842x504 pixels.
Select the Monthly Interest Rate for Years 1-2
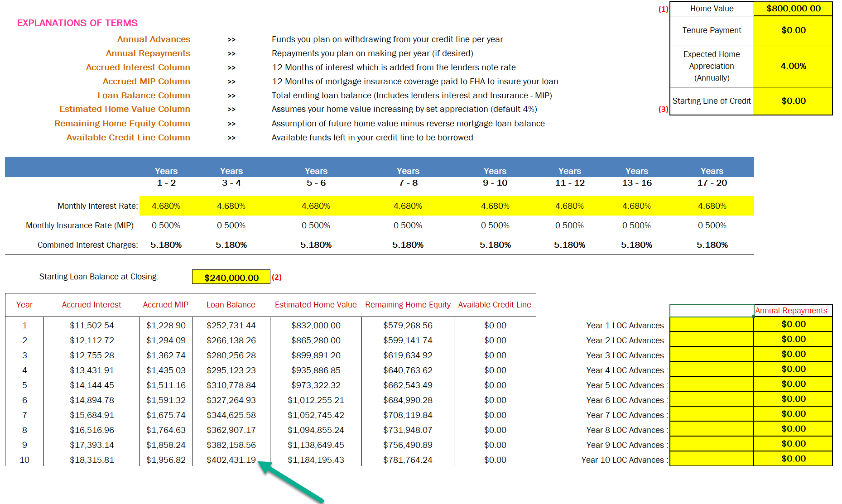click(x=166, y=206)
